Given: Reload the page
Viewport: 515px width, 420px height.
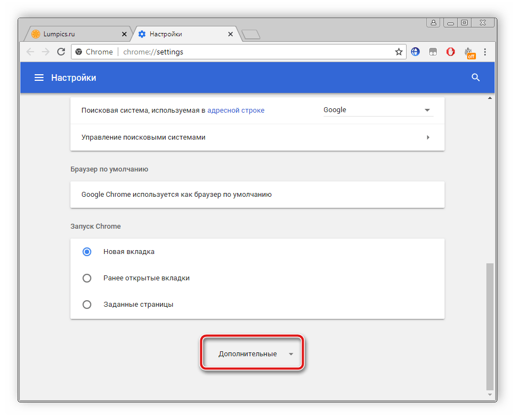Looking at the screenshot, I should point(61,52).
